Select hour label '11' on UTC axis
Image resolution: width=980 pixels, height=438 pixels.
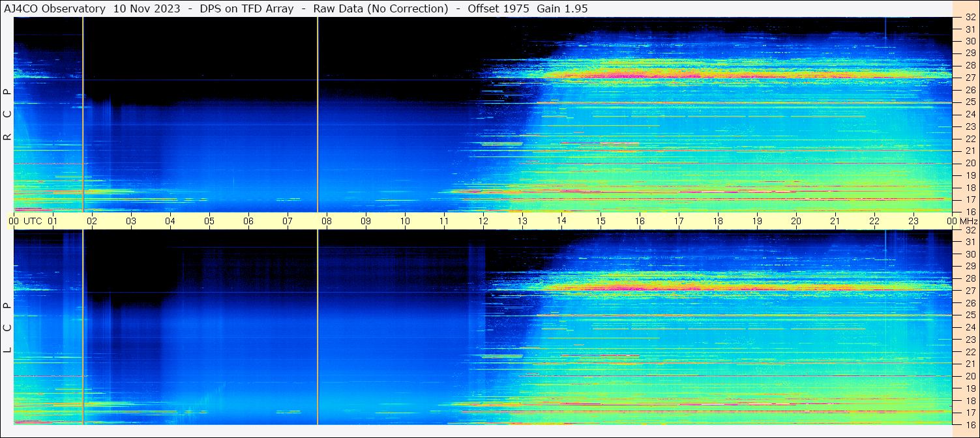click(x=444, y=221)
